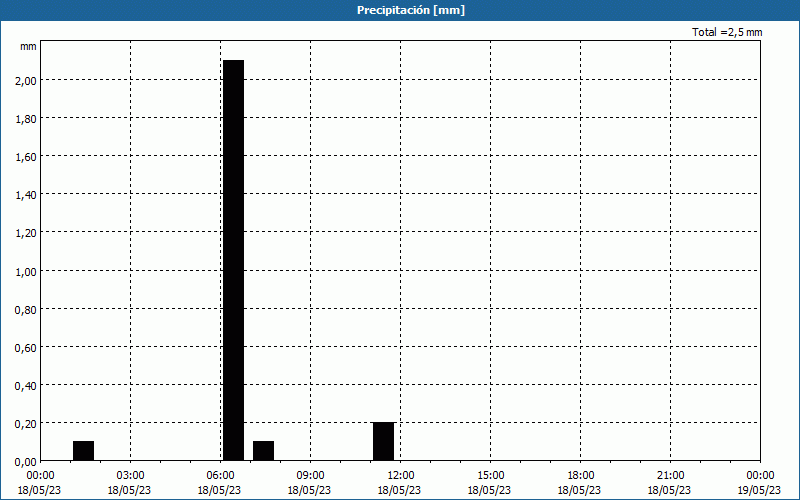
Task: Click the 09:00 x-axis time label
Action: (x=310, y=476)
